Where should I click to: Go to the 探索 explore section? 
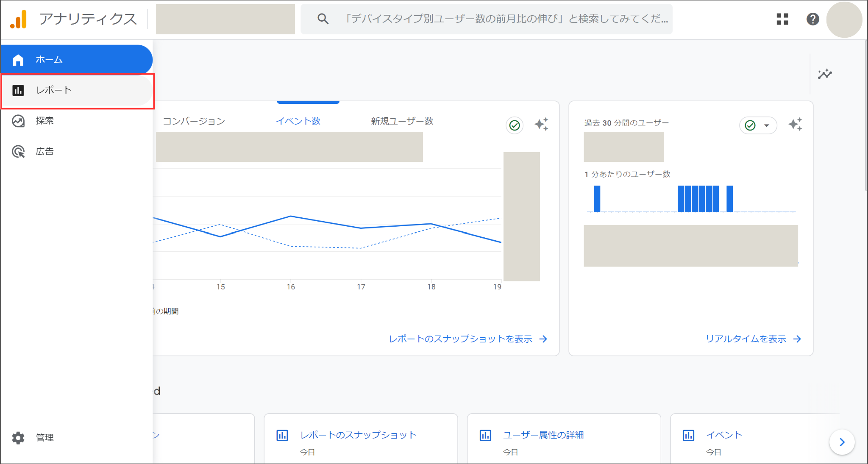[x=76, y=121]
